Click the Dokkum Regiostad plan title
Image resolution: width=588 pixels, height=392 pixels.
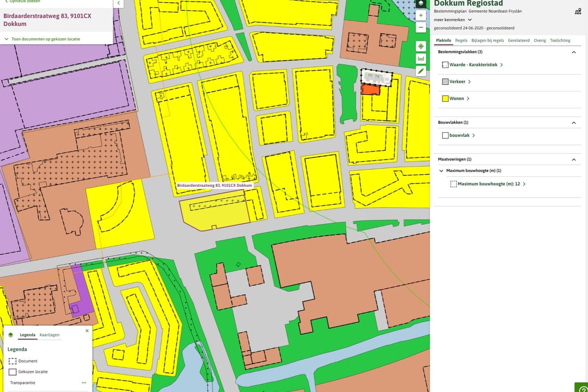click(468, 3)
